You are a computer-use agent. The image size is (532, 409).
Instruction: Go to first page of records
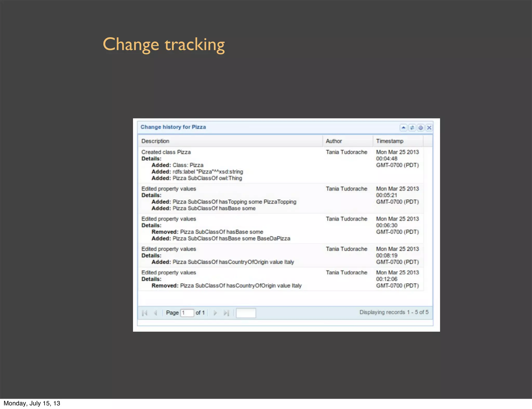pyautogui.click(x=145, y=313)
